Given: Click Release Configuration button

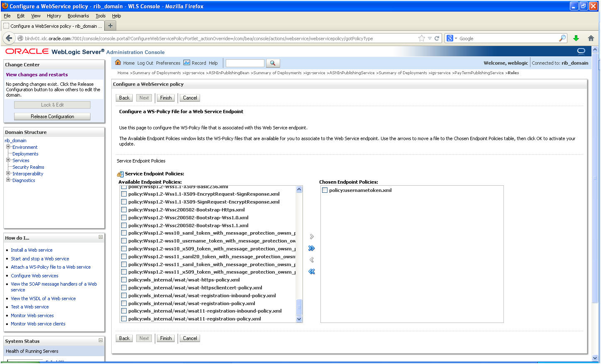Looking at the screenshot, I should click(52, 116).
